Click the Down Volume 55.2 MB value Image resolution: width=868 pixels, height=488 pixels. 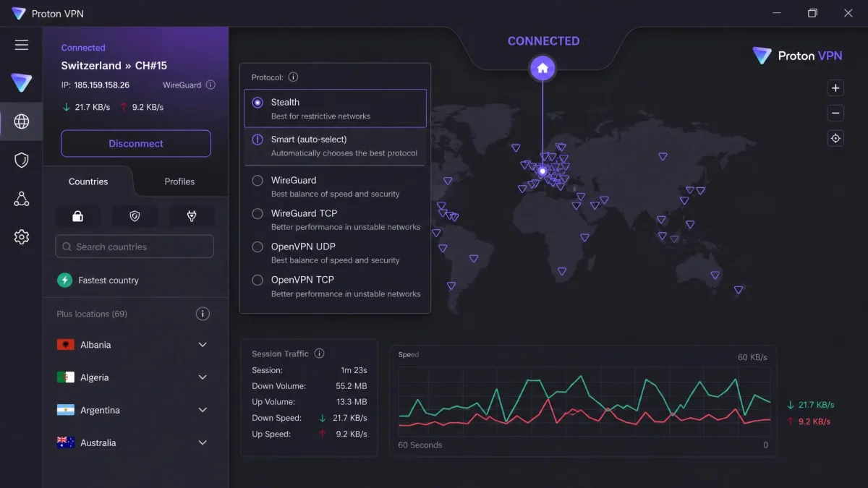[x=352, y=386]
